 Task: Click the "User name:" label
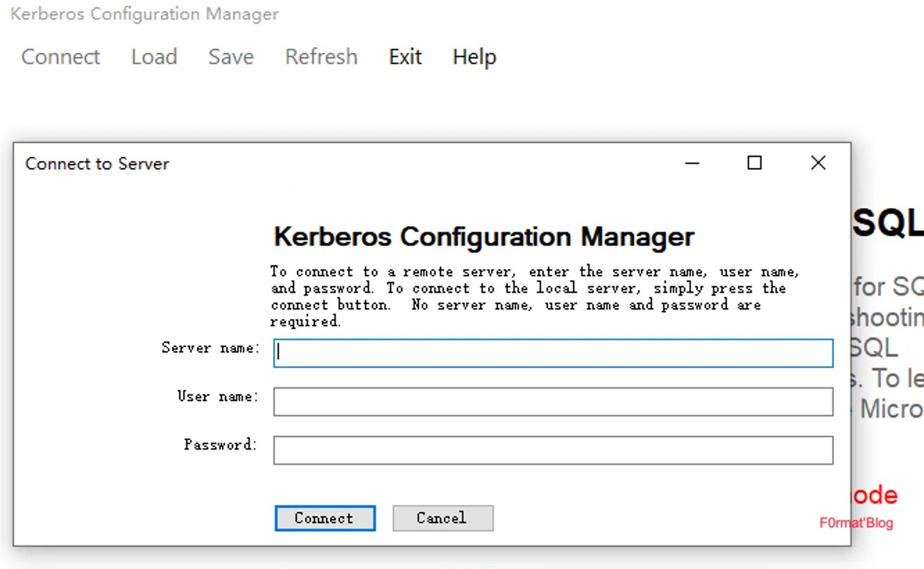tap(218, 396)
